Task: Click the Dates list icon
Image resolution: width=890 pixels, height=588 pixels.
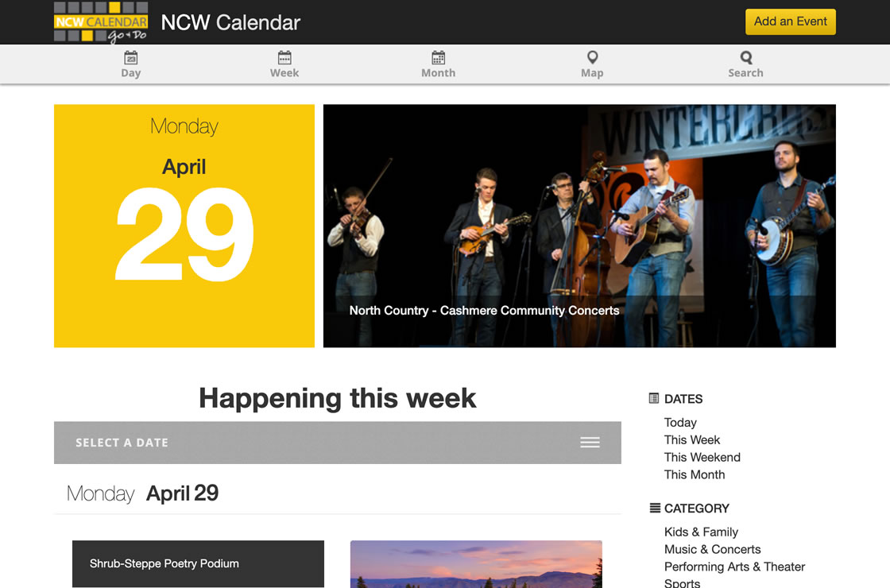Action: [654, 398]
